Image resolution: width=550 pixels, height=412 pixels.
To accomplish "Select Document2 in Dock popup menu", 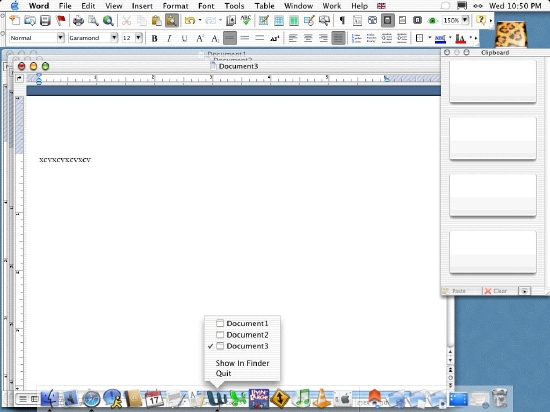I will pos(242,335).
